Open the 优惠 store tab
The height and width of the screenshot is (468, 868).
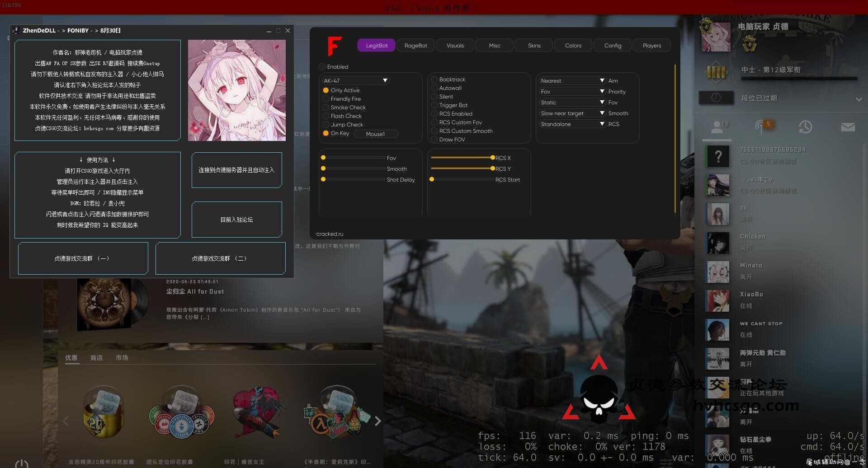[71, 358]
